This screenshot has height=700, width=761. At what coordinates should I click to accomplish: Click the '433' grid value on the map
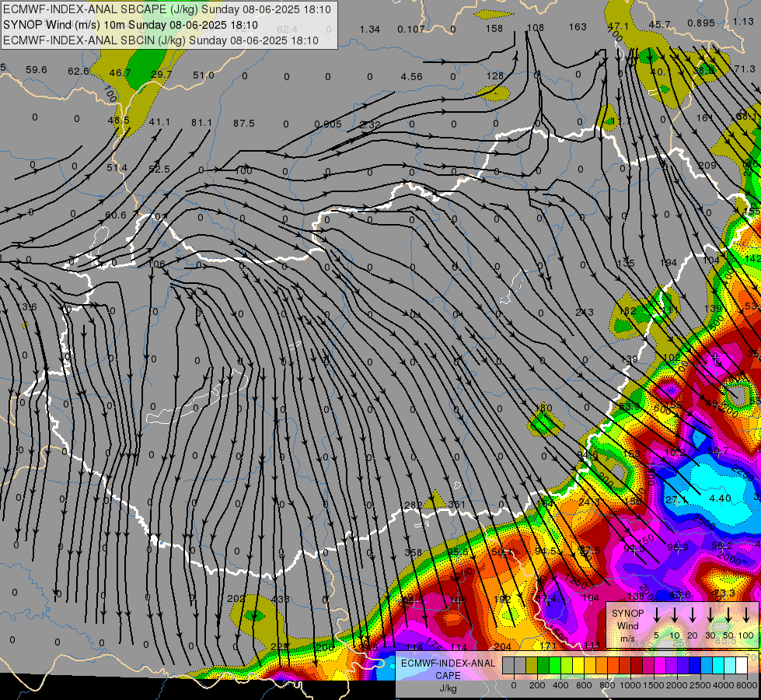[x=280, y=599]
